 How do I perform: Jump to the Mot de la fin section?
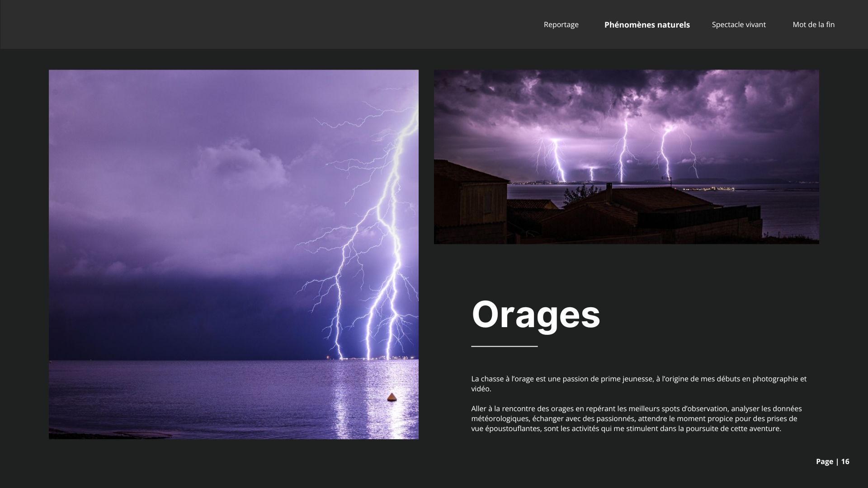813,24
